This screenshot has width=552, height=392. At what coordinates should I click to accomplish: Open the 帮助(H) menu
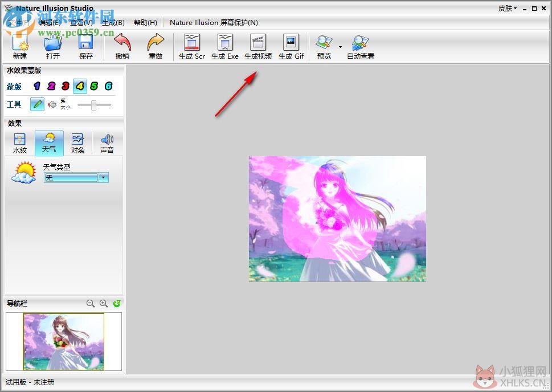point(145,23)
